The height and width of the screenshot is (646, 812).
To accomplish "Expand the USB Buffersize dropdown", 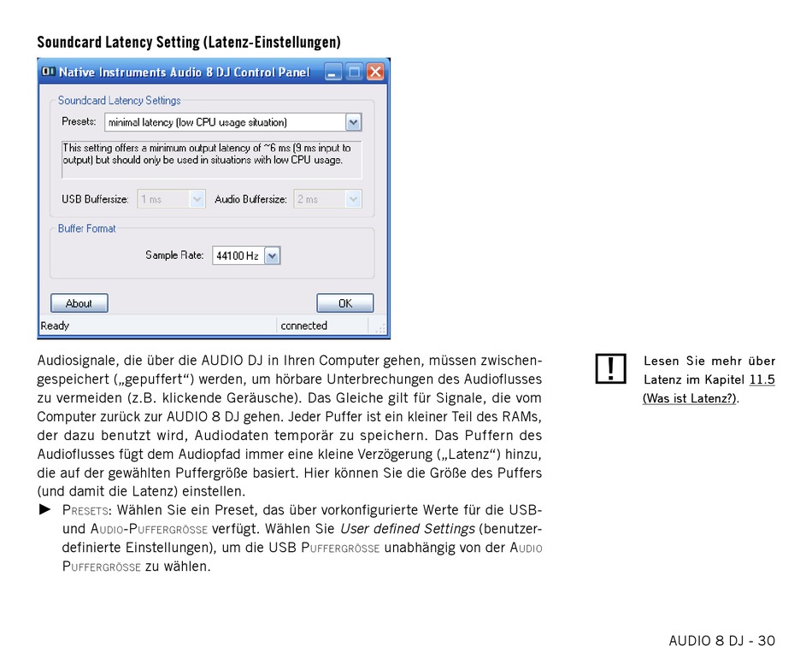I will pyautogui.click(x=171, y=199).
